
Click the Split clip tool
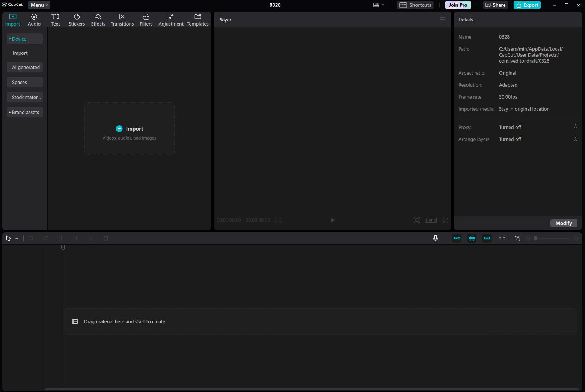pyautogui.click(x=61, y=238)
